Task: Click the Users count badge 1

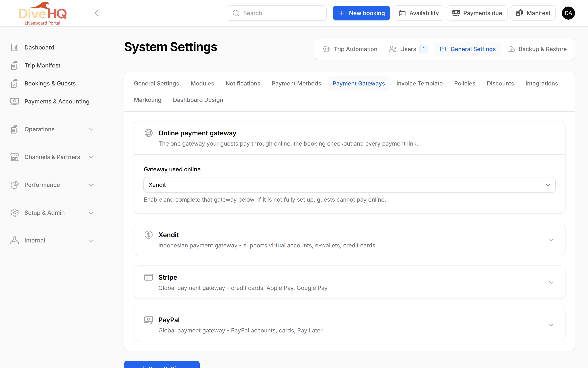Action: (423, 49)
